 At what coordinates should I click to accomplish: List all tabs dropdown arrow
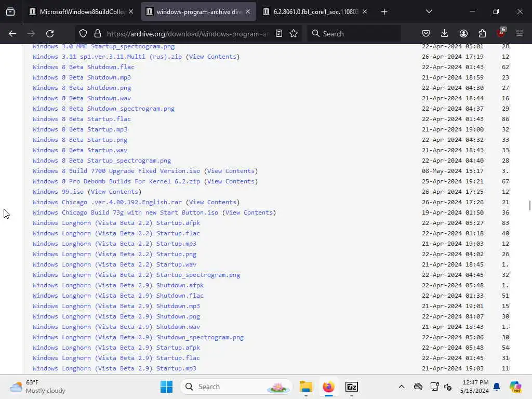(x=429, y=12)
